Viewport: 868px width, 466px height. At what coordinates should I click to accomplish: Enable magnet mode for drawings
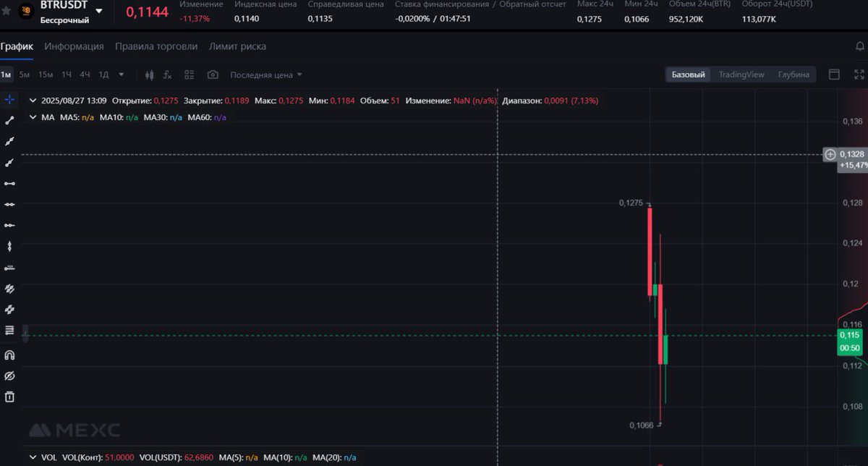tap(9, 355)
